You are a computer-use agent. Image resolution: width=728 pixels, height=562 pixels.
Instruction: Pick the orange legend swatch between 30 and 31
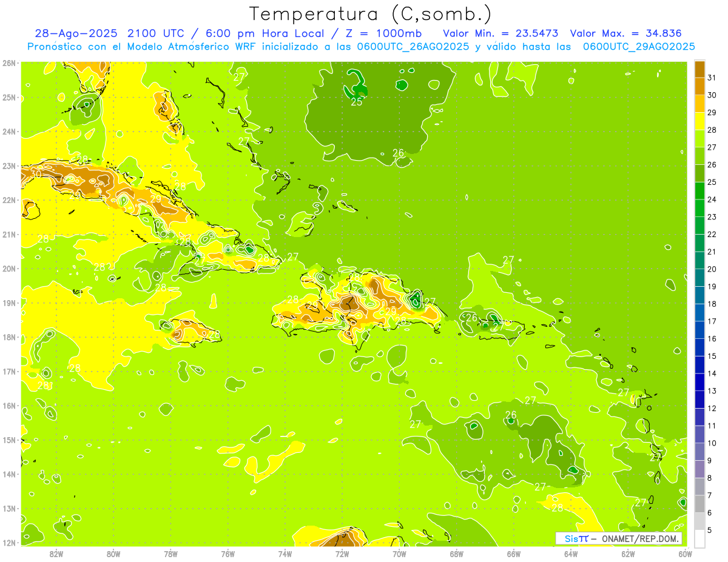click(x=699, y=86)
